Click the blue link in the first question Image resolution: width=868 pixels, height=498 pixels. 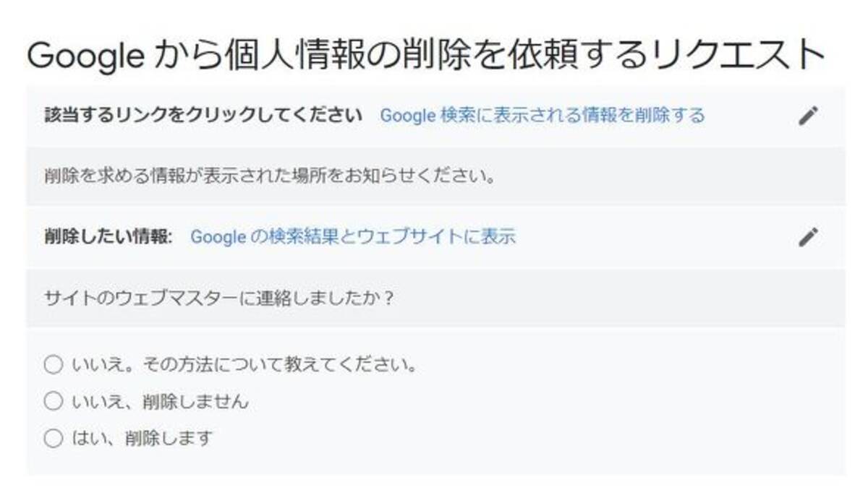pos(544,116)
